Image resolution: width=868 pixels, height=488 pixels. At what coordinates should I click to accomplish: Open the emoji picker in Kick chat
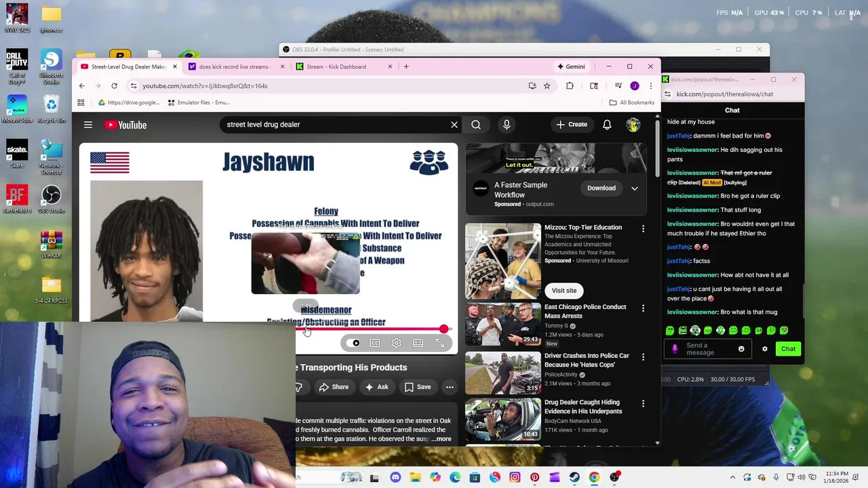[741, 349]
